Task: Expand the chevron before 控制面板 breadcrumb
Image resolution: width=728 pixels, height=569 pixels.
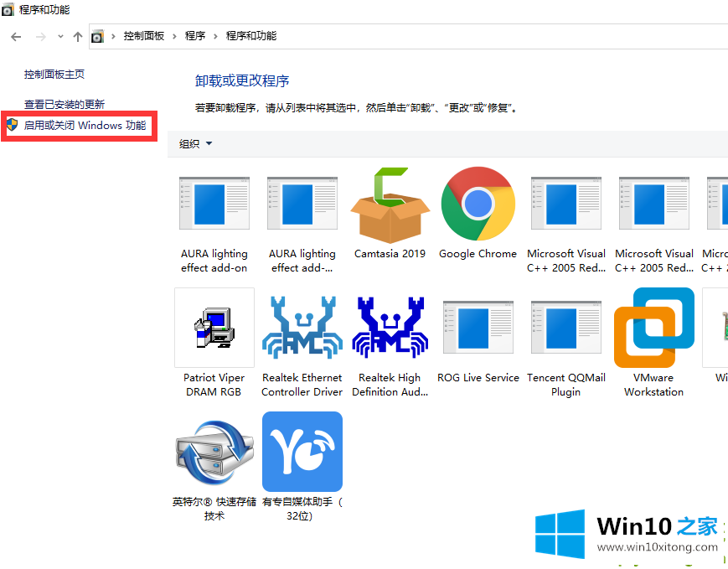Action: pyautogui.click(x=113, y=36)
